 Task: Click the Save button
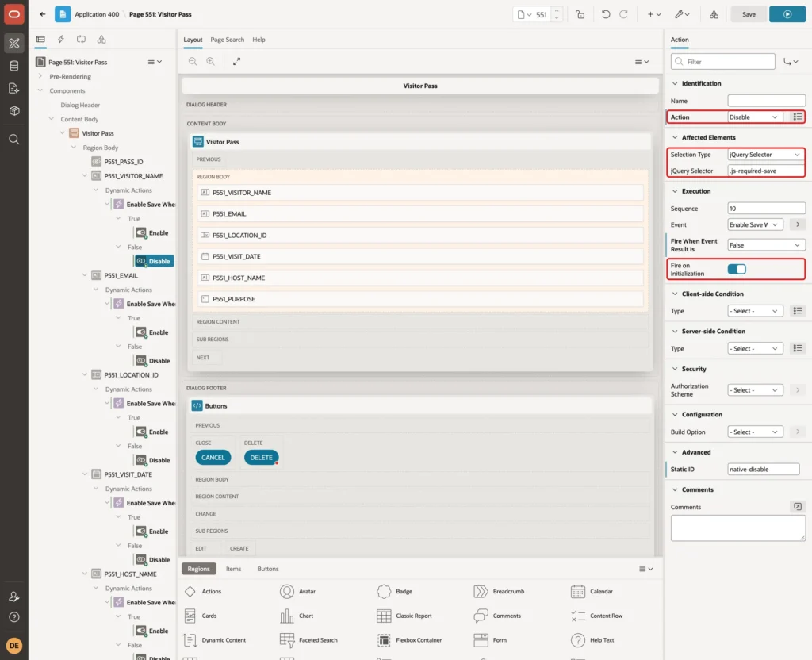[x=749, y=14]
